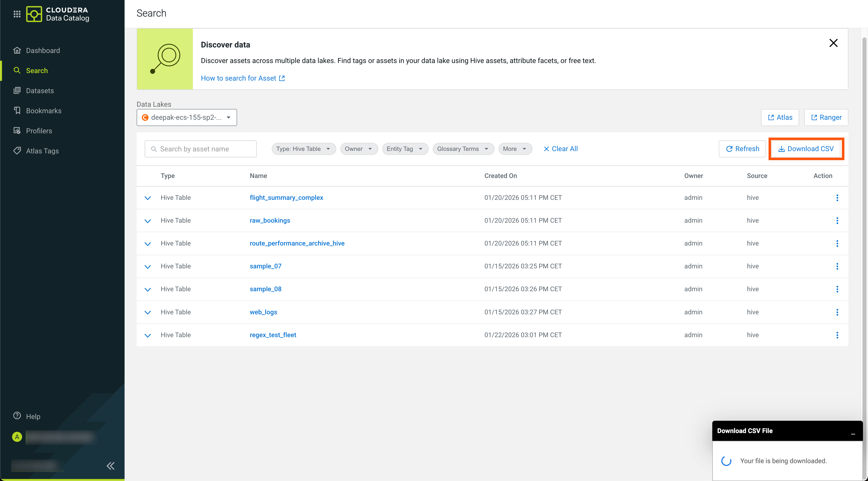Open kebab menu for raw_bookings row
The width and height of the screenshot is (868, 481).
coord(837,221)
